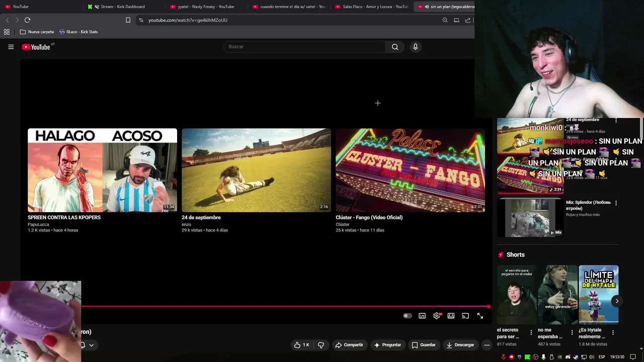This screenshot has height=362, width=644.
Task: Reload the current page
Action: [27, 20]
